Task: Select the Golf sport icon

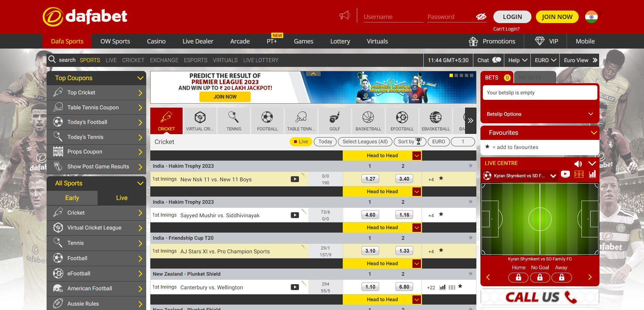Action: [x=335, y=121]
